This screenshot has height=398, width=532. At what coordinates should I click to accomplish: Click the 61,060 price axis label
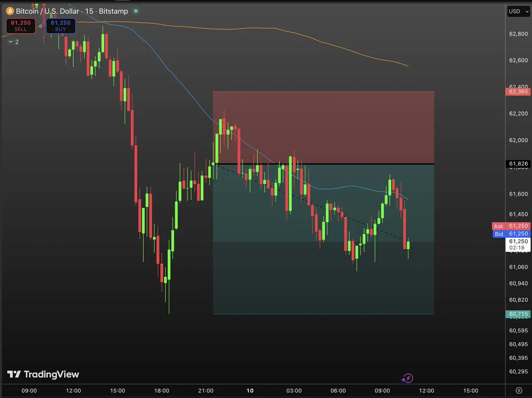[x=518, y=267]
